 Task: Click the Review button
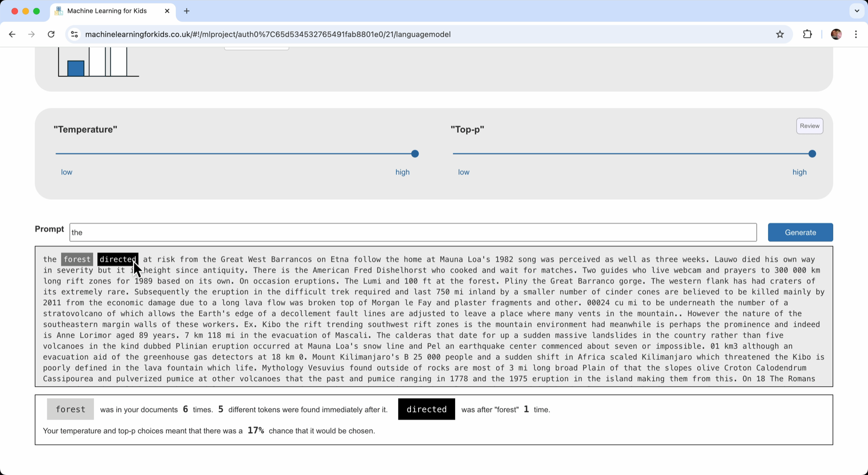pos(809,126)
